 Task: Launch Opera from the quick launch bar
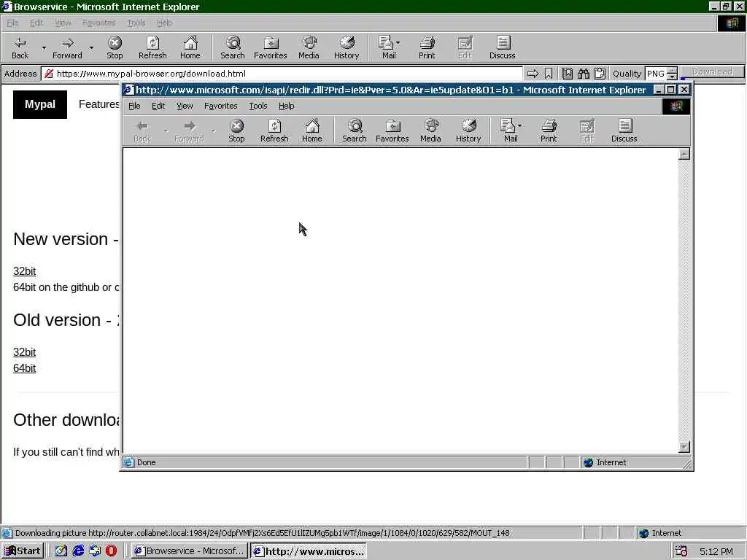pos(111,551)
